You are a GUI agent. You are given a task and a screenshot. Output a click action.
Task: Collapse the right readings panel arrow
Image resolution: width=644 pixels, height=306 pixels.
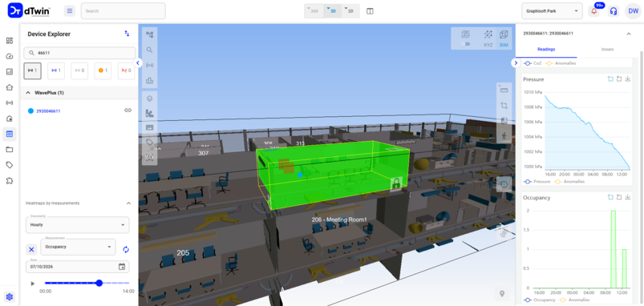(516, 62)
